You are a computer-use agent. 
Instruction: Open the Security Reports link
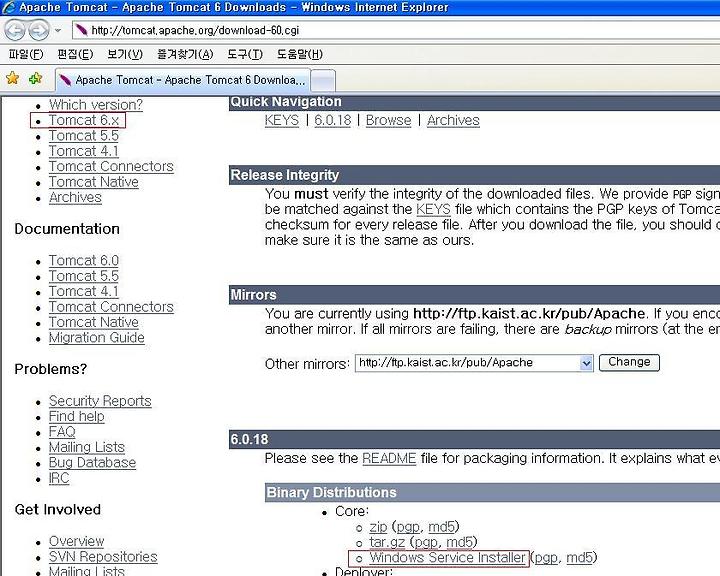click(100, 401)
